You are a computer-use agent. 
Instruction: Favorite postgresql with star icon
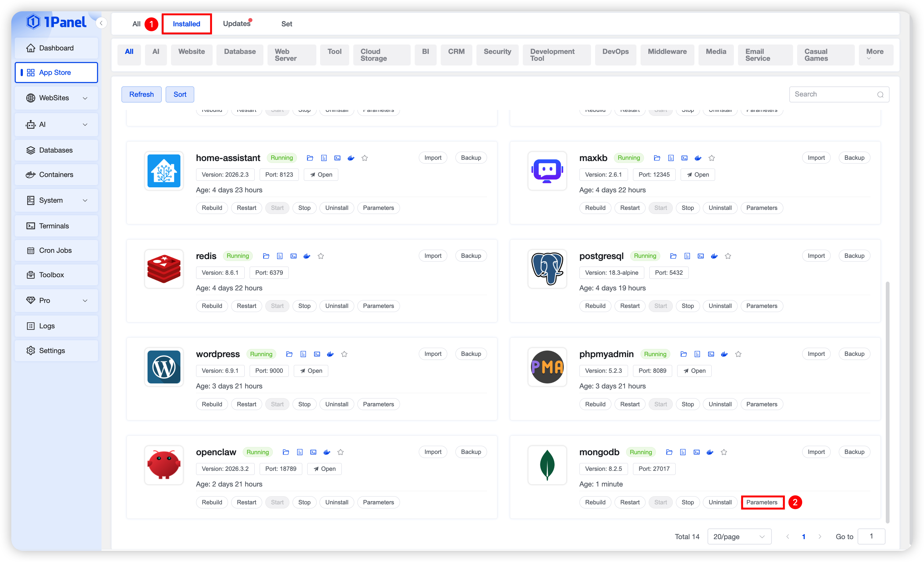tap(728, 256)
